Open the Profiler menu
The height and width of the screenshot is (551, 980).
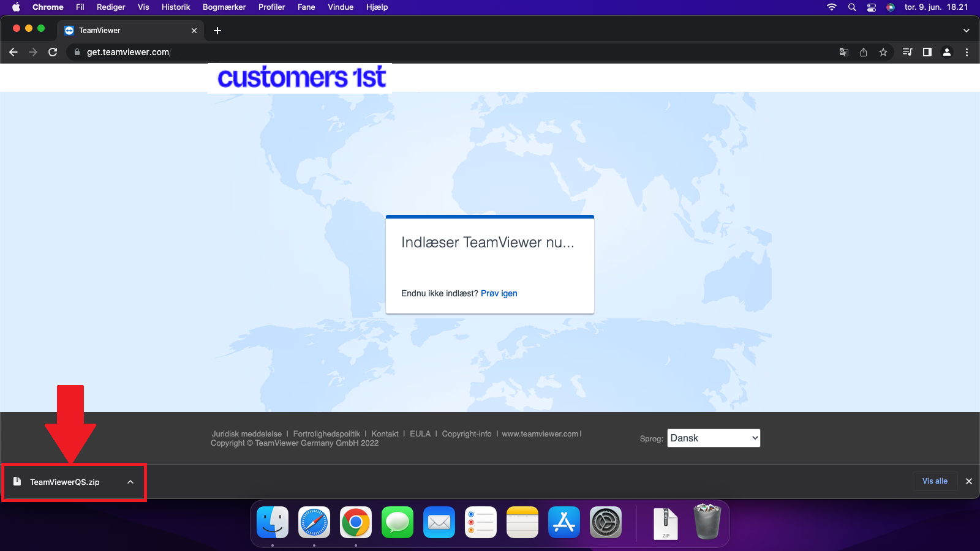point(271,7)
